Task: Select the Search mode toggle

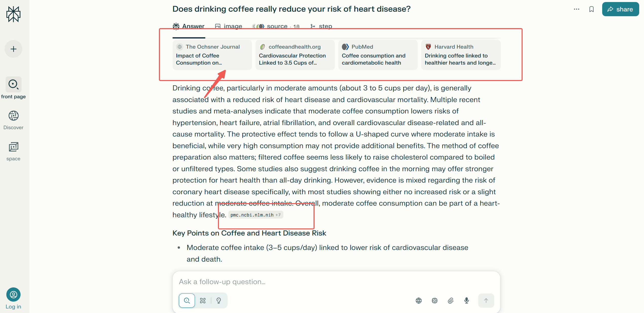Action: [187, 301]
